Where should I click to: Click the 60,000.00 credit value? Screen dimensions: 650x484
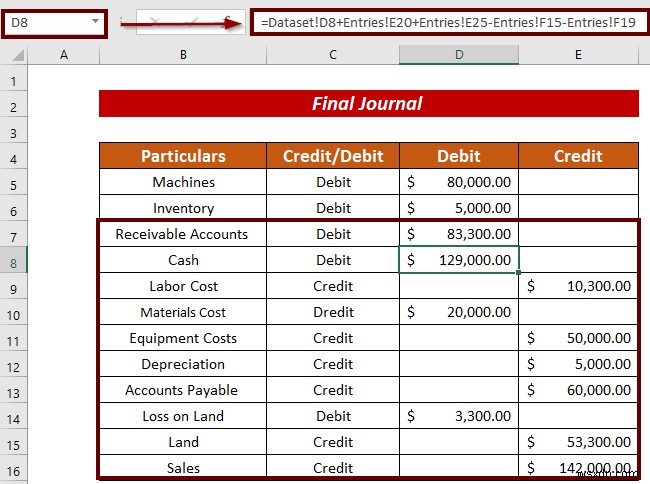578,390
